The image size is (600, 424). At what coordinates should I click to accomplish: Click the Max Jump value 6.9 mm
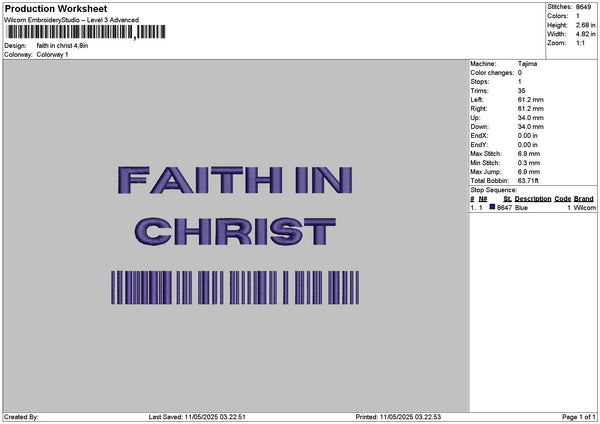pos(529,172)
